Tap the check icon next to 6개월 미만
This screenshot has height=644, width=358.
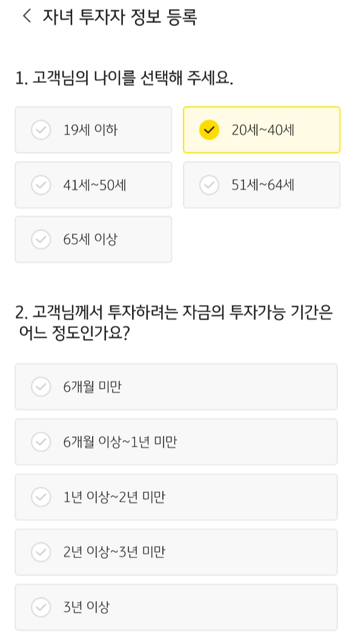41,387
